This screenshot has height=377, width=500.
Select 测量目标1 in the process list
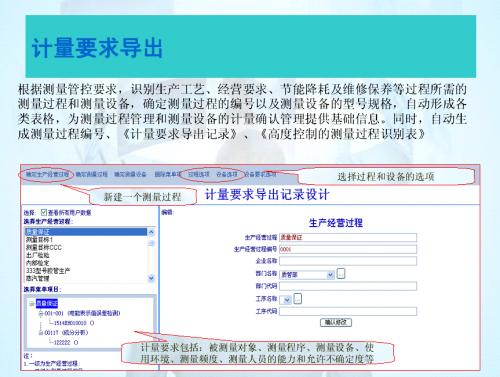coord(39,240)
